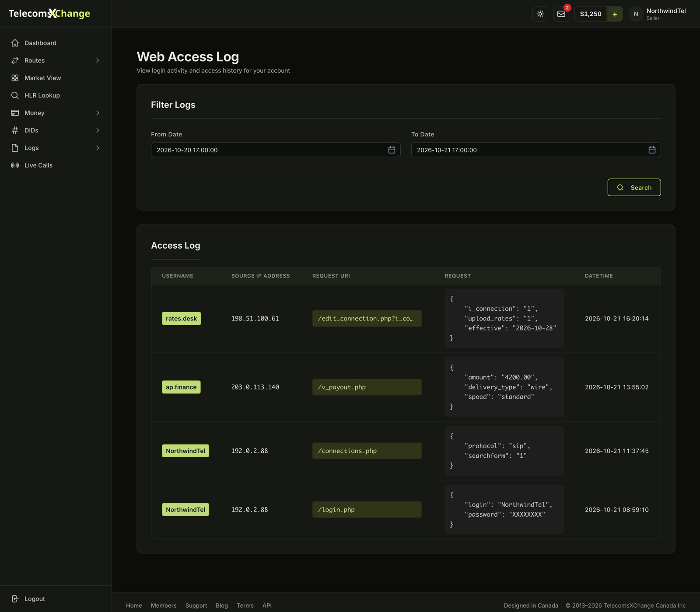
Task: Click the /login.php request URI
Action: [x=367, y=510]
